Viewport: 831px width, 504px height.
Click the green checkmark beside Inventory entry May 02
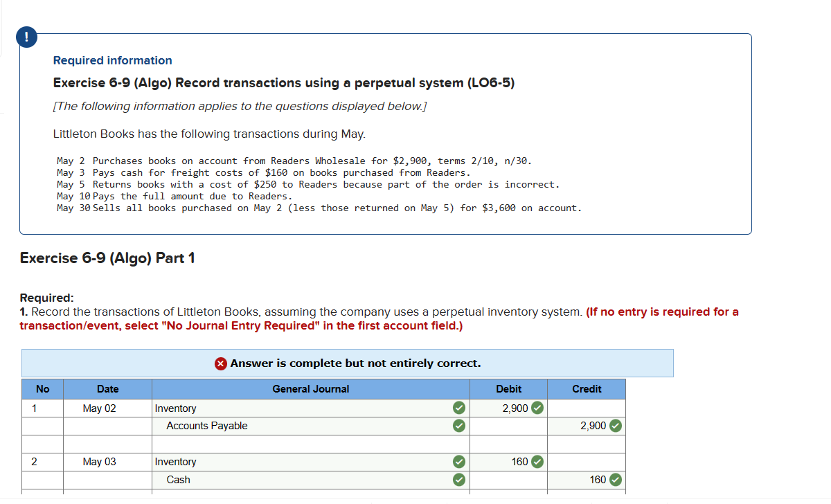(x=458, y=408)
